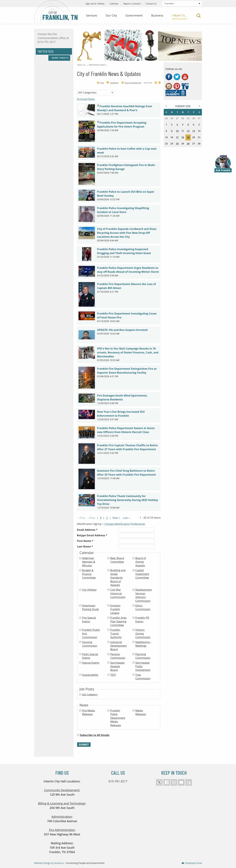
Task: Check the Fire Special Events box
Action: (x=80, y=618)
